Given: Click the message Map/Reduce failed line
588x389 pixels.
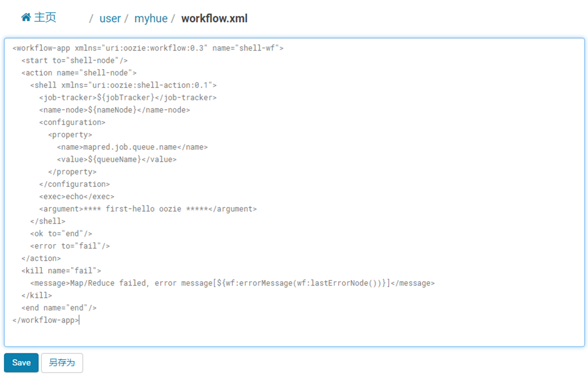Looking at the screenshot, I should tap(232, 283).
